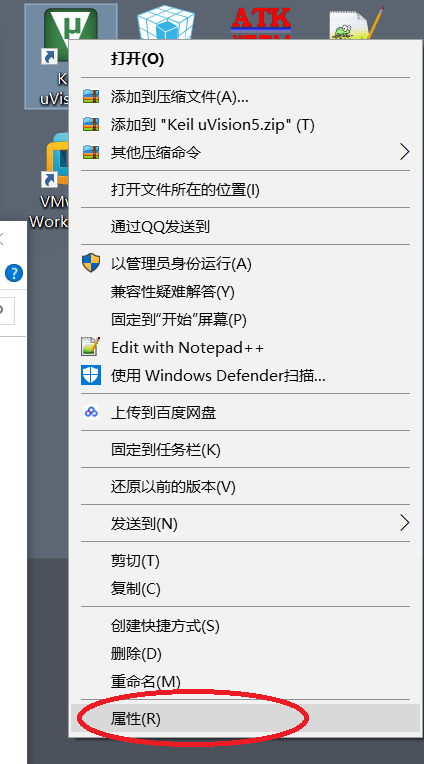Click the blue help question mark icon

click(x=14, y=273)
